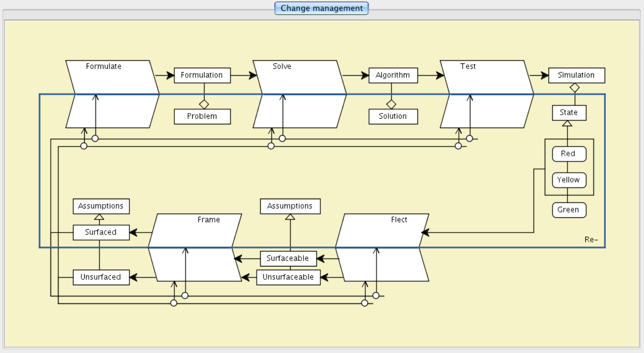Click the diamond connector below Simulation
This screenshot has width=644, height=353.
(x=574, y=87)
